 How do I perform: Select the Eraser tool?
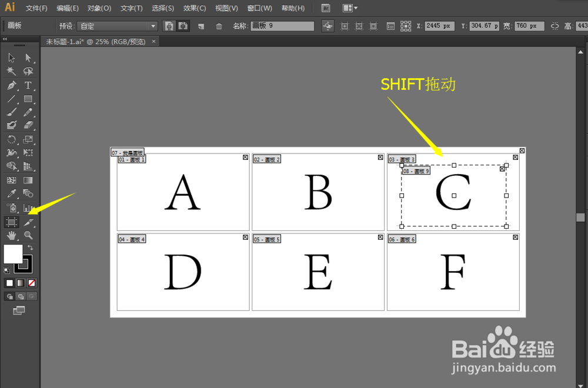pyautogui.click(x=28, y=125)
